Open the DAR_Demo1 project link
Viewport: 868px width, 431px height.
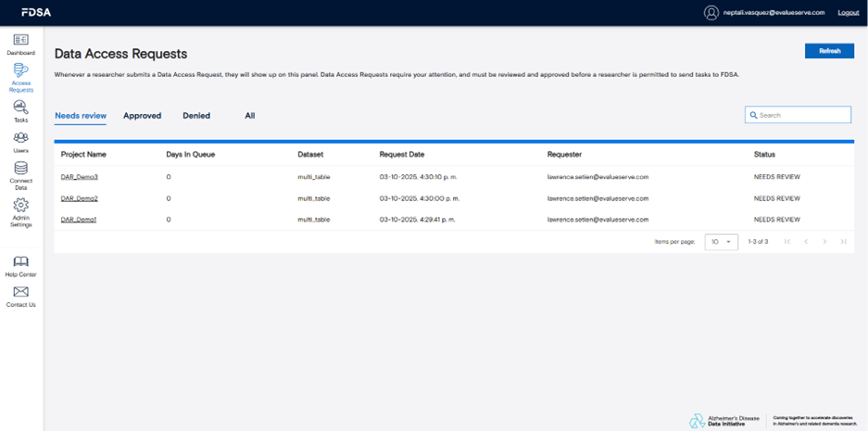pyautogui.click(x=79, y=220)
